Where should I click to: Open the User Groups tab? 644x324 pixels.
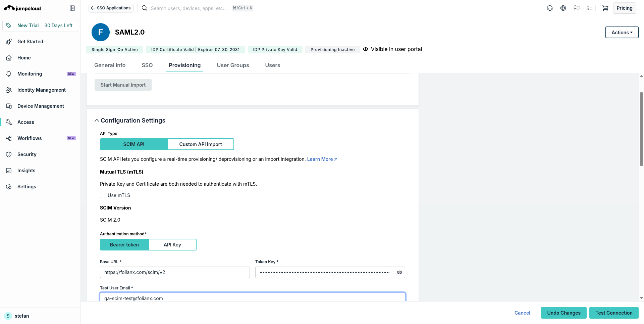[x=233, y=65]
